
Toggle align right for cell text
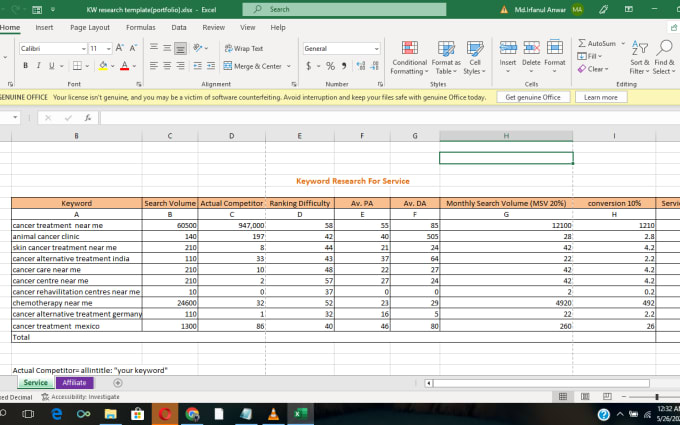(180, 65)
